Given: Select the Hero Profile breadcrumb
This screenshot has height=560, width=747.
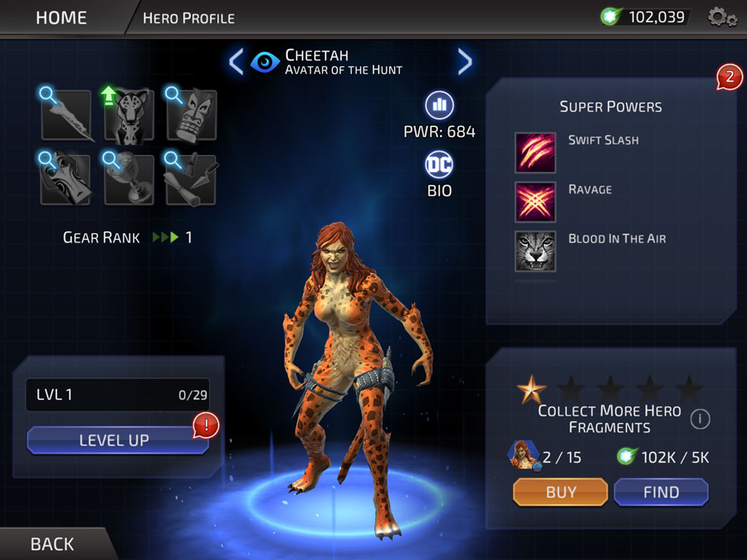Looking at the screenshot, I should 188,18.
